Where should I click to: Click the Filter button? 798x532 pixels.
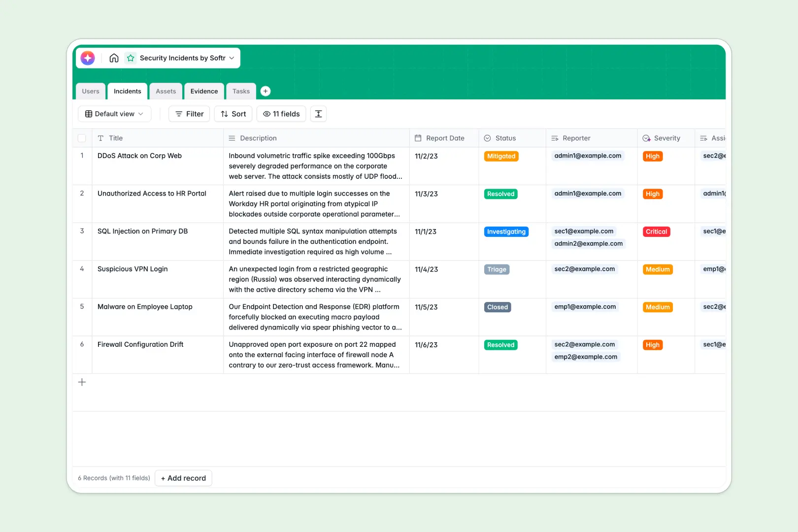189,114
